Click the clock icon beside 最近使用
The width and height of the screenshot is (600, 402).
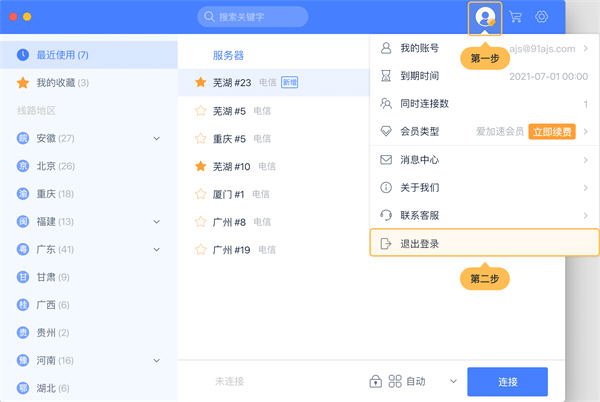(23, 55)
